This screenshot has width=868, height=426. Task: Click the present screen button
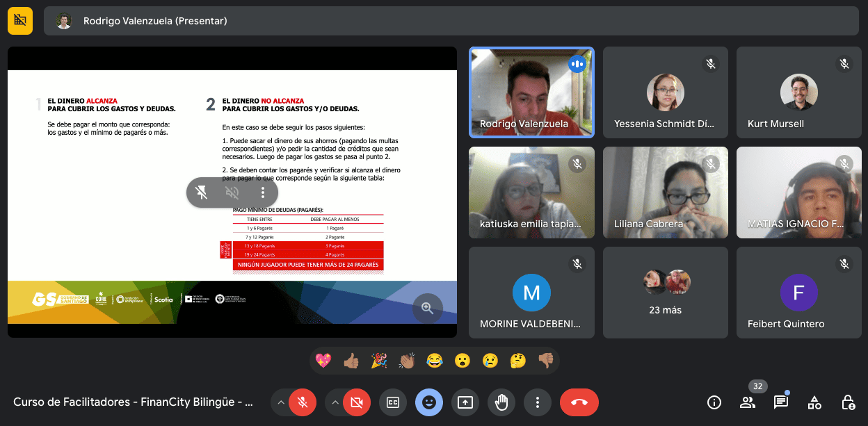(465, 402)
